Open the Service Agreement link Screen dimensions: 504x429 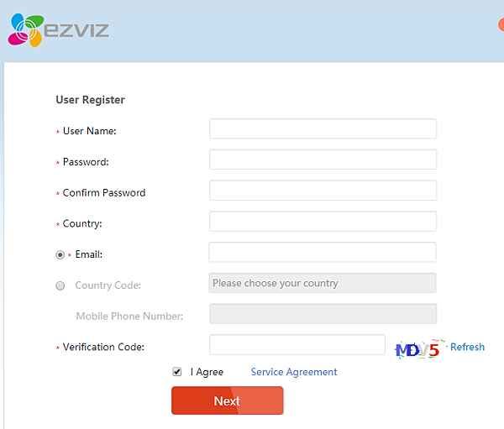point(294,372)
